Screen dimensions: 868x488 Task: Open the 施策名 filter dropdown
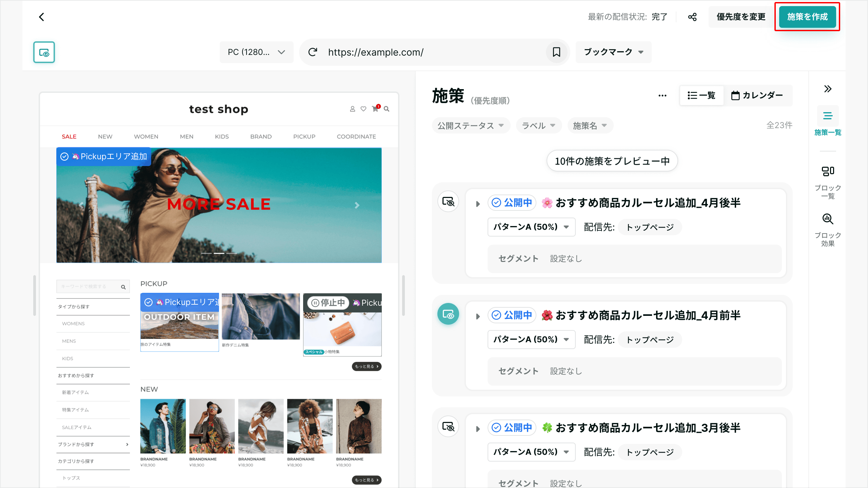(x=590, y=126)
